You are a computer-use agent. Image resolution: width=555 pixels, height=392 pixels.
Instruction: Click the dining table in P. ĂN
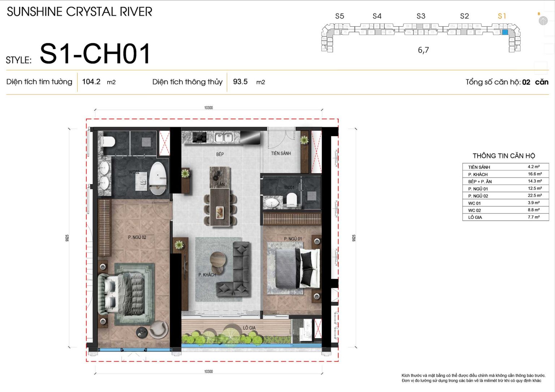[x=220, y=207]
